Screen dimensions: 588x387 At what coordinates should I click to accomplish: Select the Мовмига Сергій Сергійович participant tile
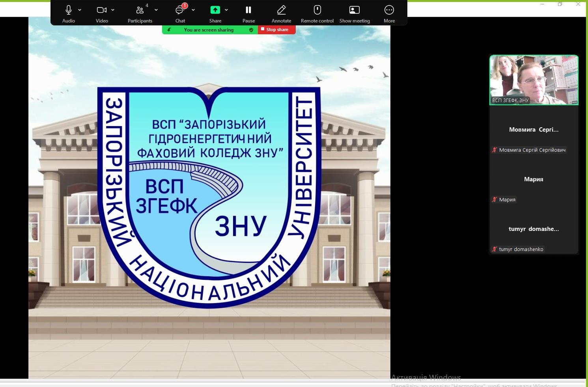point(534,130)
